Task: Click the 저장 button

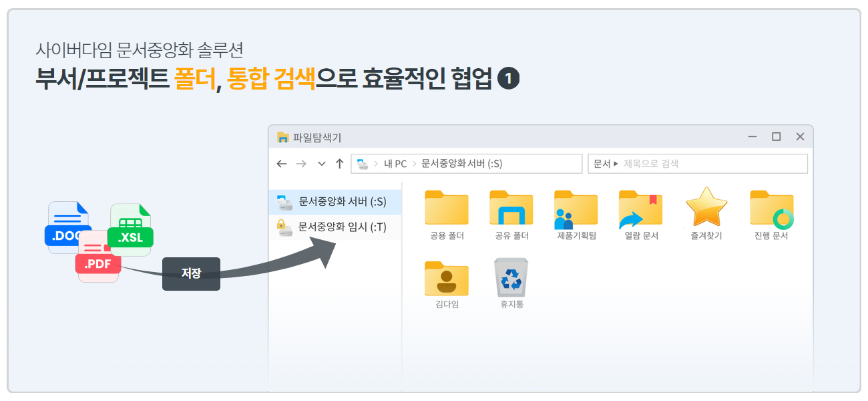Action: pyautogui.click(x=191, y=273)
